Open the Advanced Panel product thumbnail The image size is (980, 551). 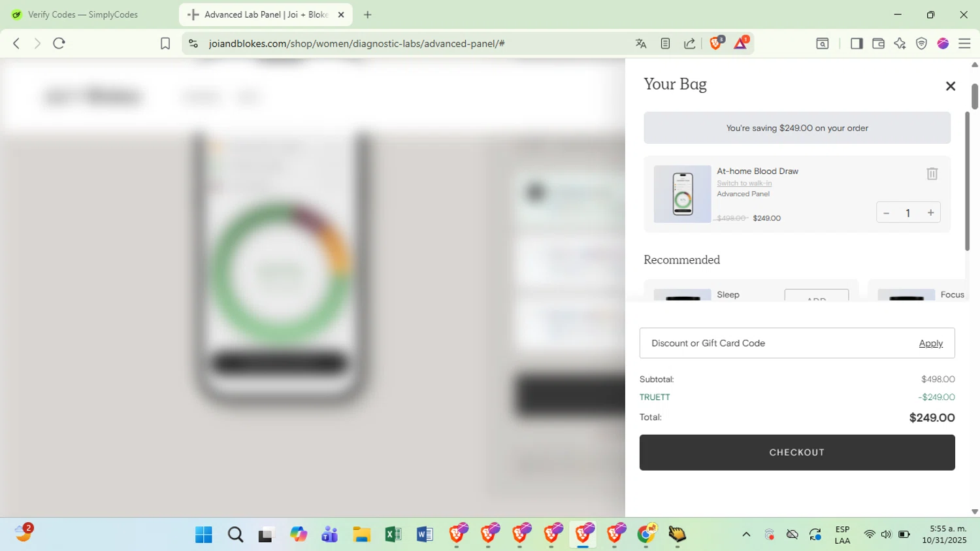point(683,194)
